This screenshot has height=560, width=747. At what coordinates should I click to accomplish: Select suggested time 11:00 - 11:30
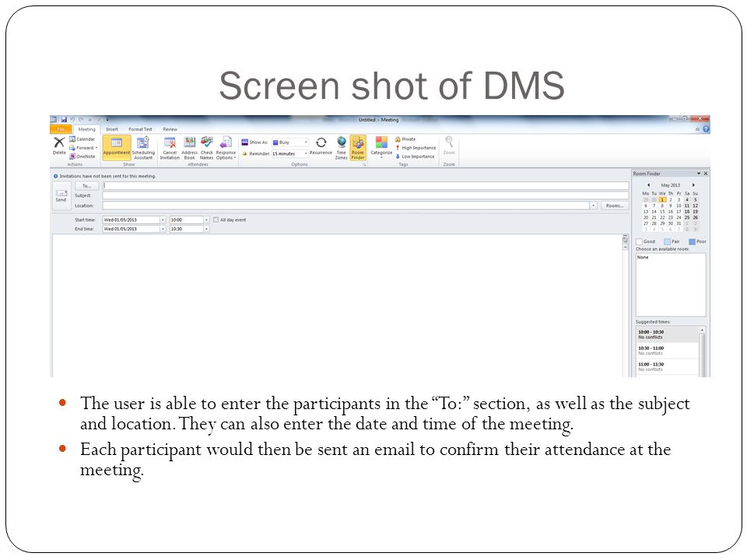[x=667, y=366]
